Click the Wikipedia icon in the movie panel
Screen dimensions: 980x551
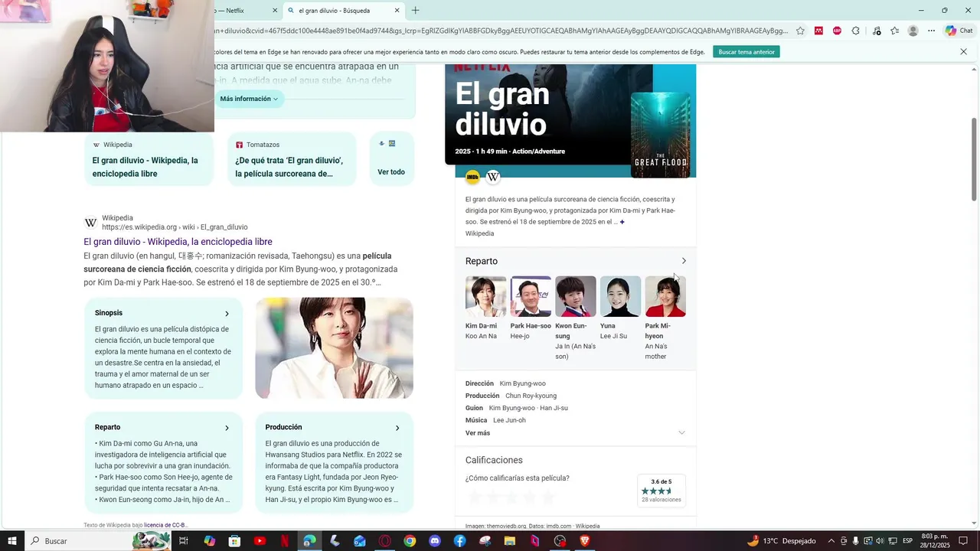click(493, 177)
